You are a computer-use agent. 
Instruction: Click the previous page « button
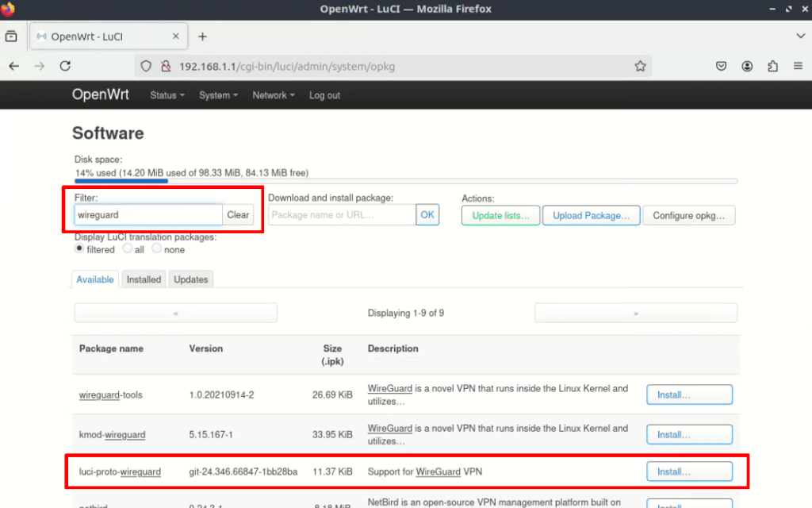[175, 313]
